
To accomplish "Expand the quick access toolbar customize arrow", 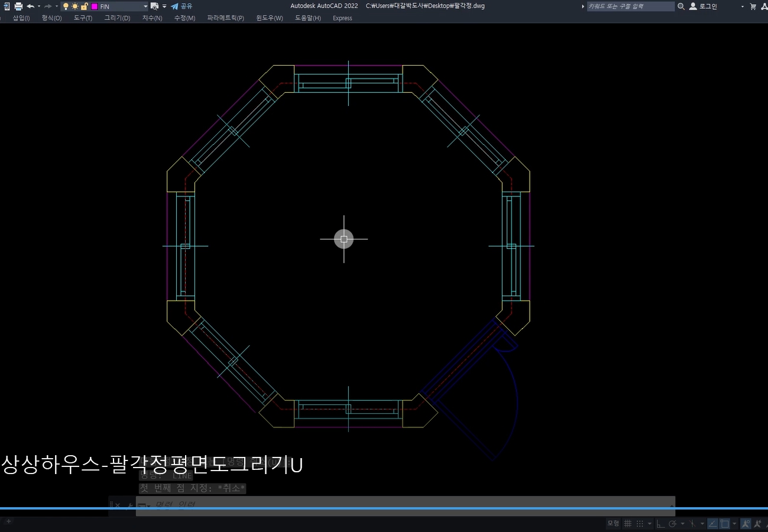I will 164,7.
